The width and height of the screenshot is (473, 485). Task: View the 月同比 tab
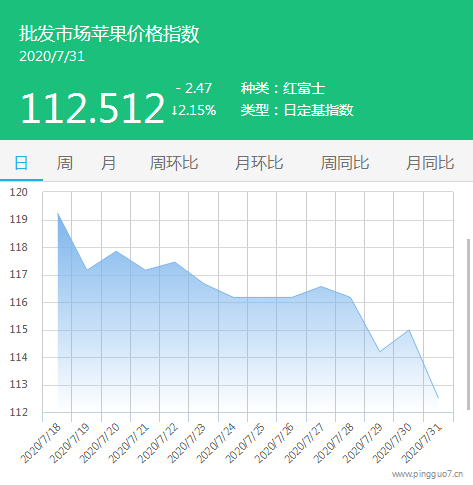pyautogui.click(x=430, y=163)
